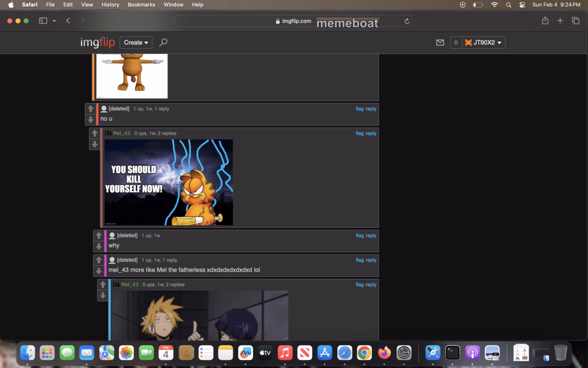Show the Safari tab overview
This screenshot has height=368, width=588.
point(576,21)
